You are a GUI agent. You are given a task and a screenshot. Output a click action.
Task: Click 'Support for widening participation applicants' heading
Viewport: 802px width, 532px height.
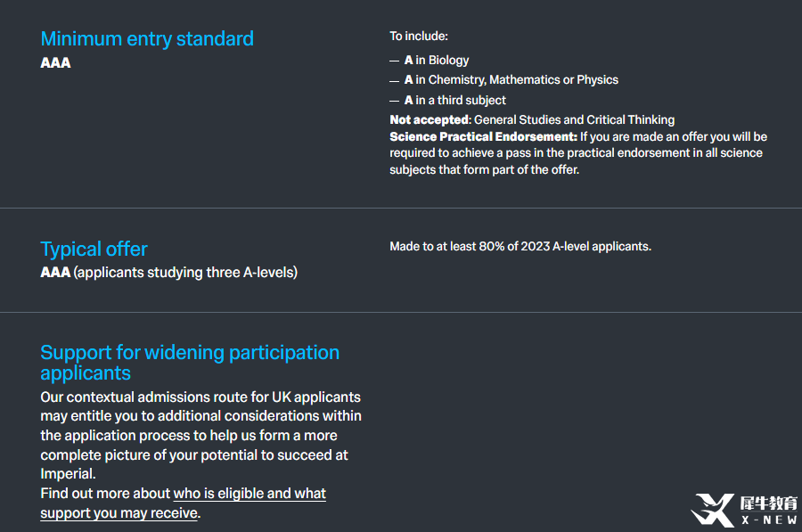click(190, 362)
